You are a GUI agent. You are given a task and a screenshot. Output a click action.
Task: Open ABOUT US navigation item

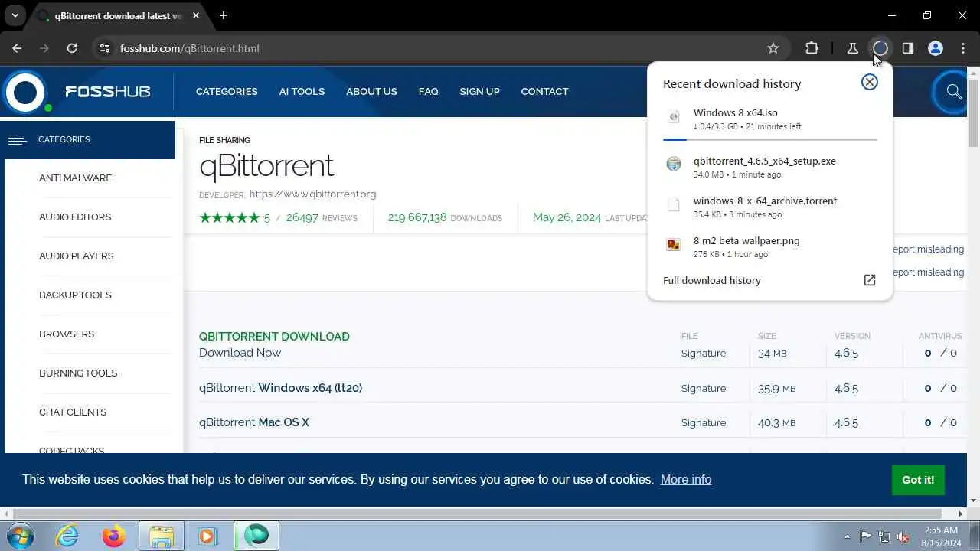coord(371,91)
